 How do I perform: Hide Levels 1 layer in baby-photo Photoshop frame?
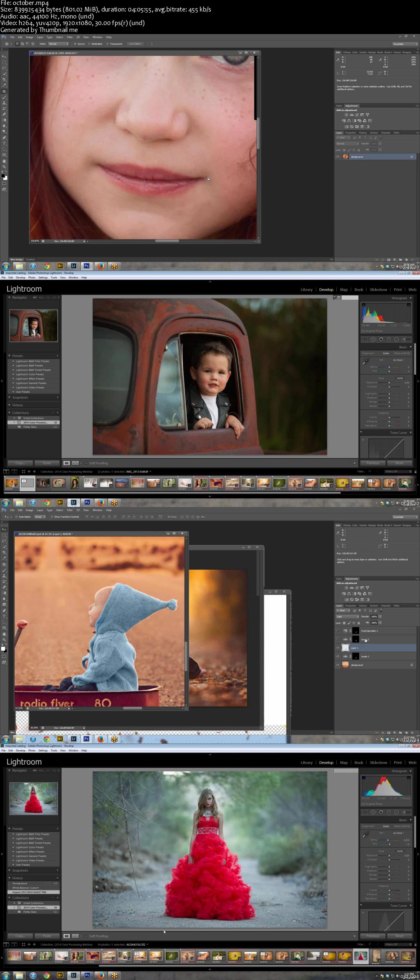pos(338,656)
